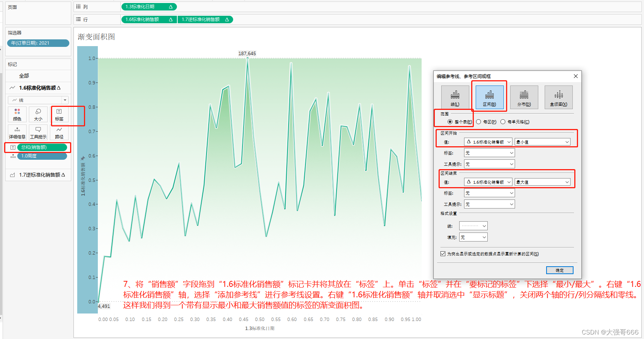The image size is (644, 339).
Task: Open band end 最大值 aggregation dropdown
Action: pyautogui.click(x=543, y=182)
